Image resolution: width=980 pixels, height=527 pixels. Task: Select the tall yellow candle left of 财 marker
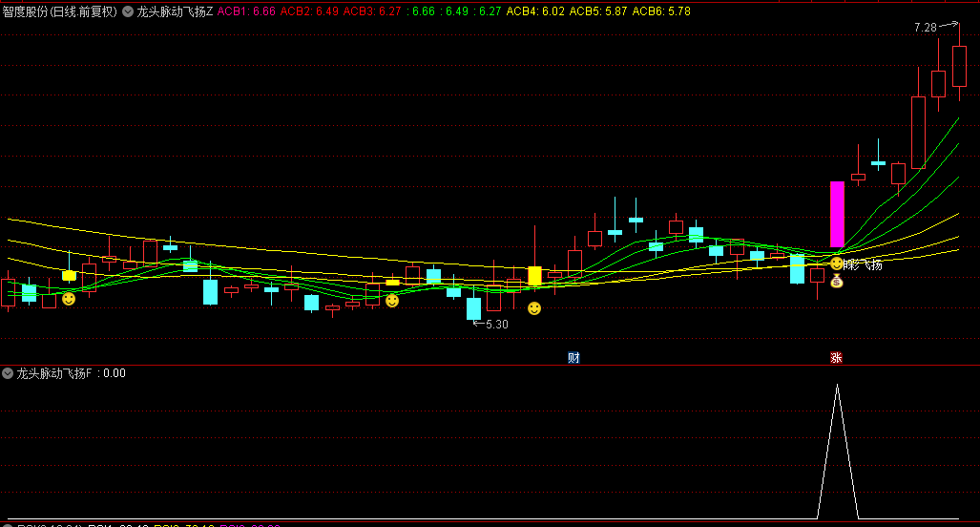click(x=534, y=276)
